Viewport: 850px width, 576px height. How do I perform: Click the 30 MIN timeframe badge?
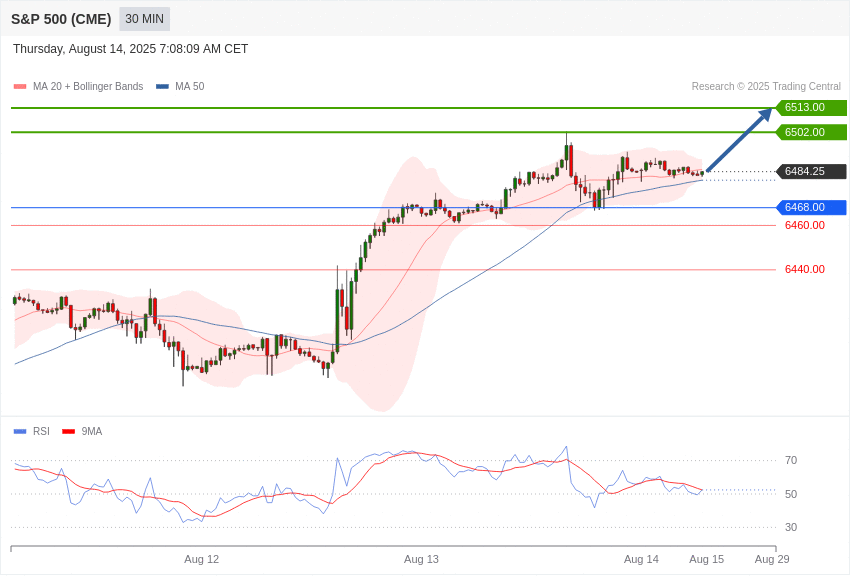point(144,19)
